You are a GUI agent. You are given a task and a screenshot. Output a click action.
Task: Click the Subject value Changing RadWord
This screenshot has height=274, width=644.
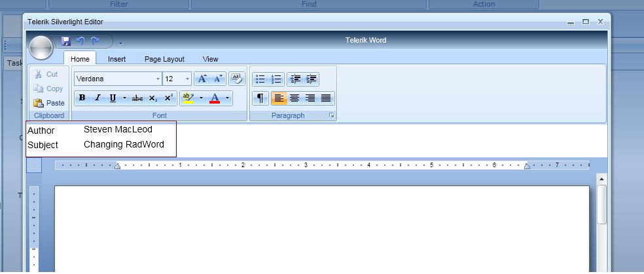(x=124, y=144)
